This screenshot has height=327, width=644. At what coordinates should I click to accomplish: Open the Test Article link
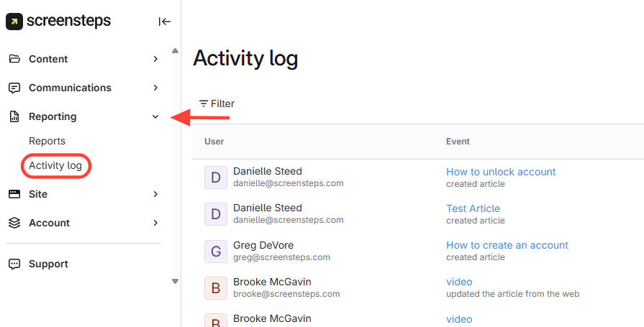473,208
